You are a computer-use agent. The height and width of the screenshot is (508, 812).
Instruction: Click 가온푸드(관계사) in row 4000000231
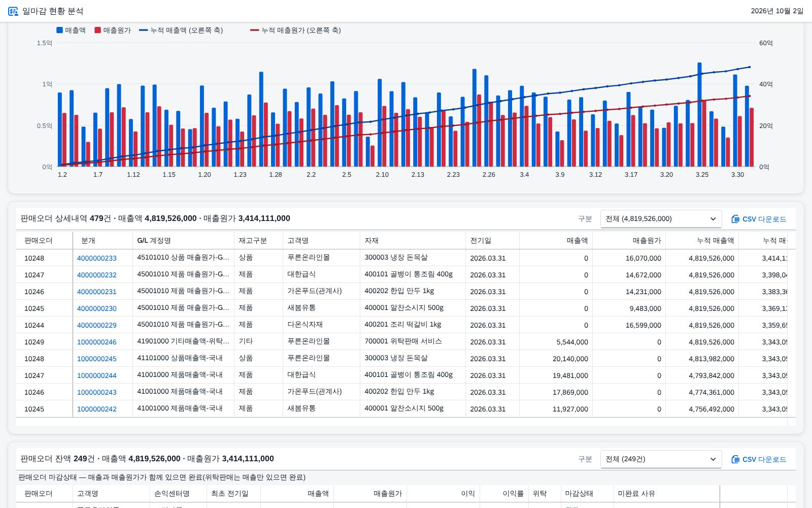pos(315,291)
